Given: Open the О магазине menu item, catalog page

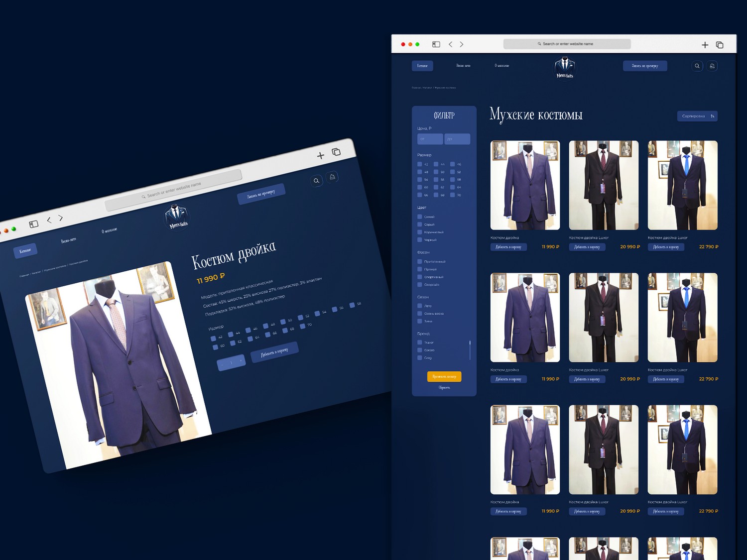Looking at the screenshot, I should pyautogui.click(x=501, y=66).
